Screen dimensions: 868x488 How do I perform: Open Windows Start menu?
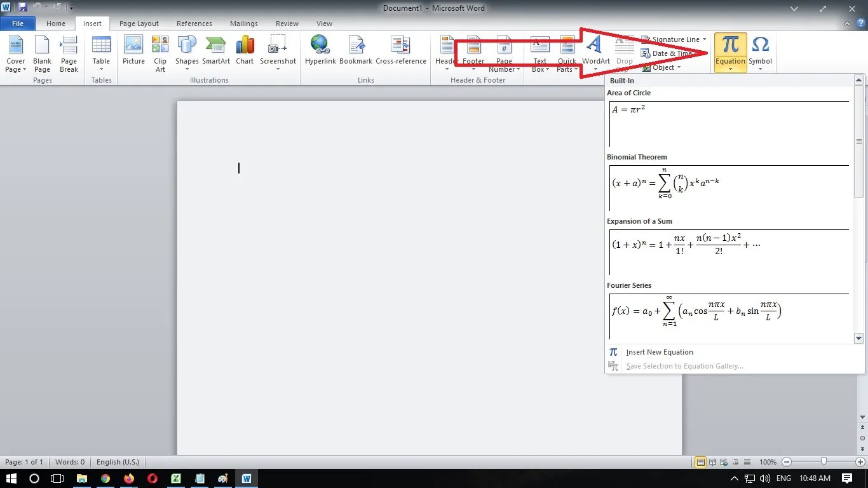[11, 478]
